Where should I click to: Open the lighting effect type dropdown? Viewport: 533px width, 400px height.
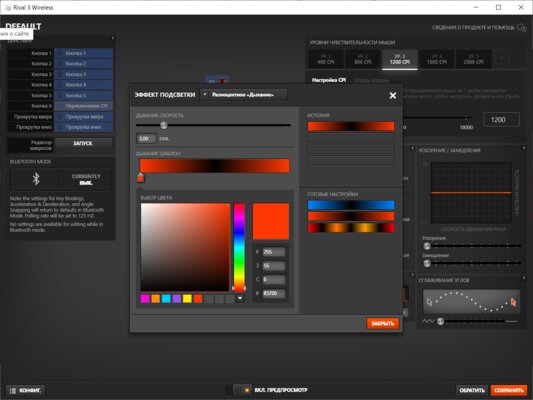pyautogui.click(x=243, y=95)
